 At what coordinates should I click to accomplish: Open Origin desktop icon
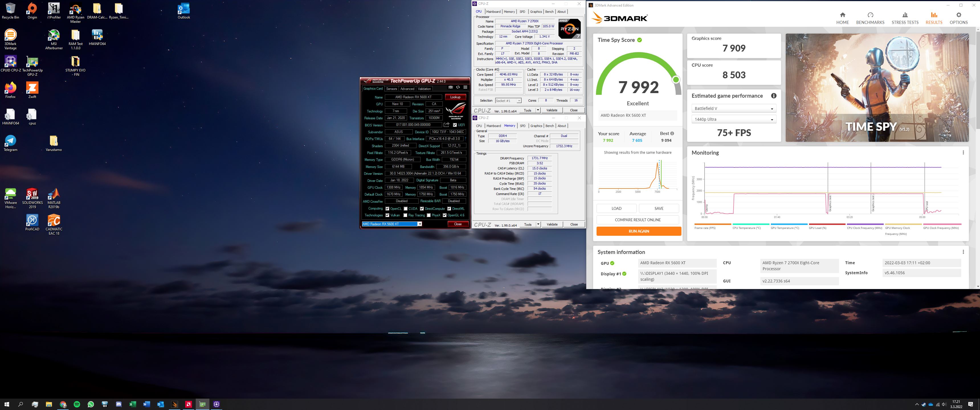[32, 11]
